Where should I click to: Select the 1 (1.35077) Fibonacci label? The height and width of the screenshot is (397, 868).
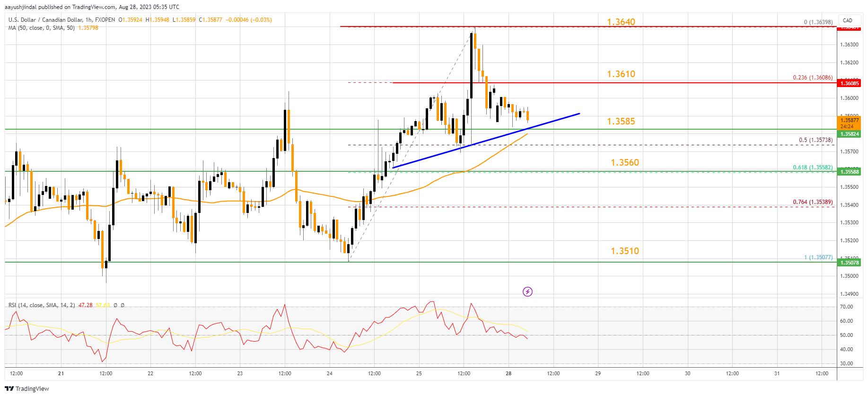(x=818, y=257)
